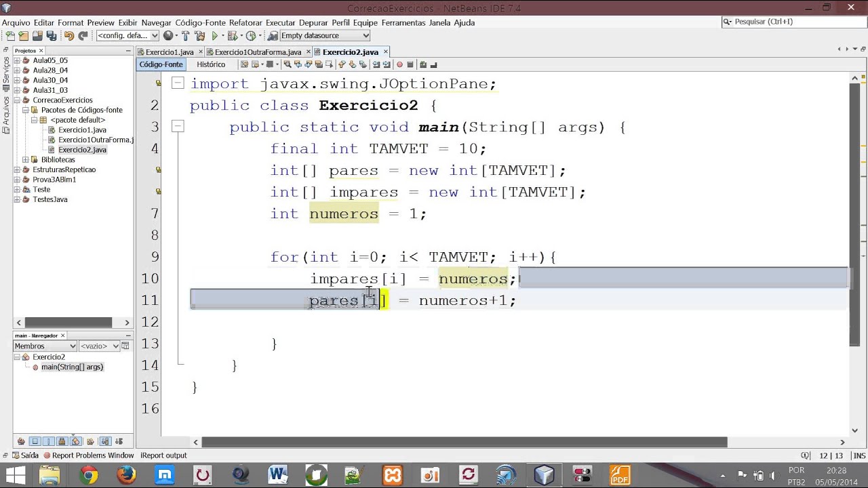This screenshot has width=868, height=488.
Task: Click the Profile Project clock icon
Action: coord(250,35)
